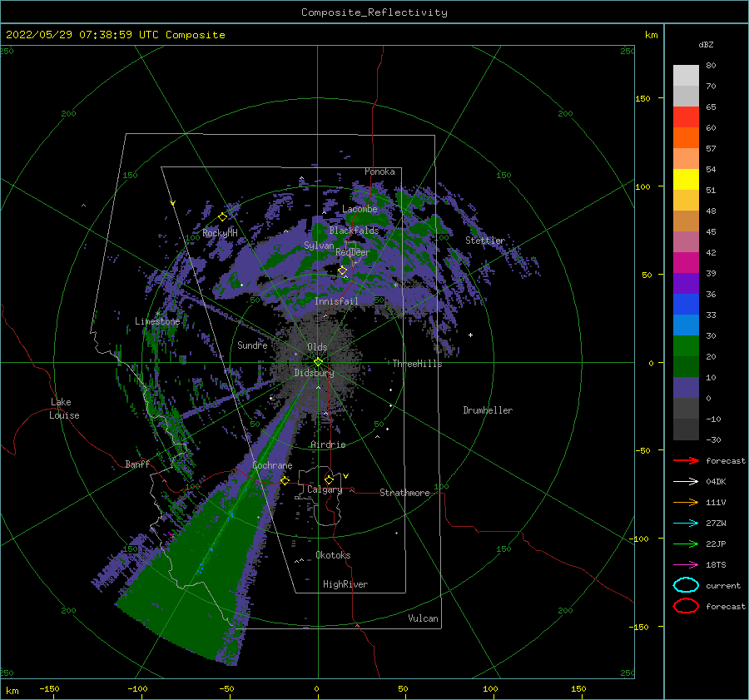Click the Ponoka city label
Screen dimensions: 749x700
point(379,171)
